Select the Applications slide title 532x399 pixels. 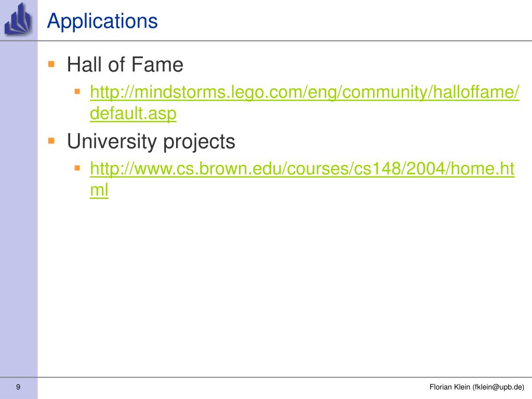(102, 21)
